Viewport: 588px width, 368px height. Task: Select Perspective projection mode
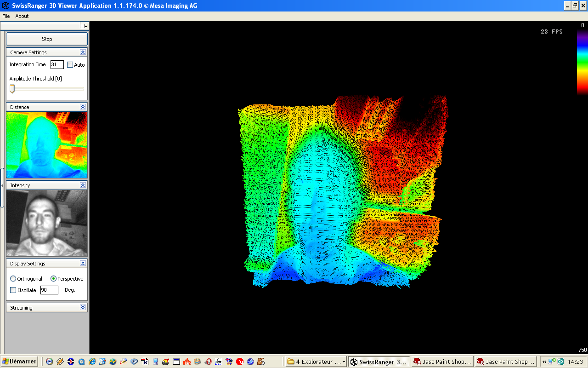[x=54, y=279]
